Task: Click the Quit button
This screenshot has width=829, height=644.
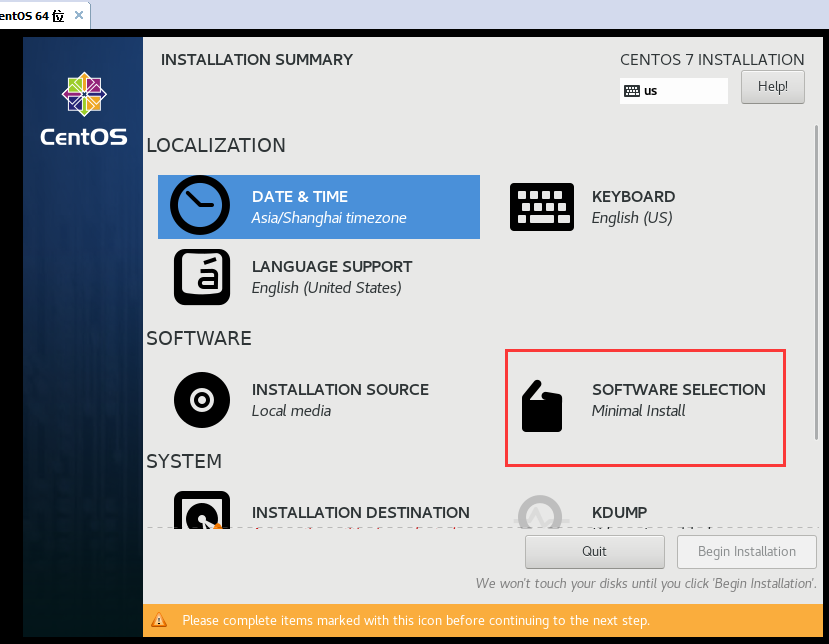Action: tap(594, 551)
